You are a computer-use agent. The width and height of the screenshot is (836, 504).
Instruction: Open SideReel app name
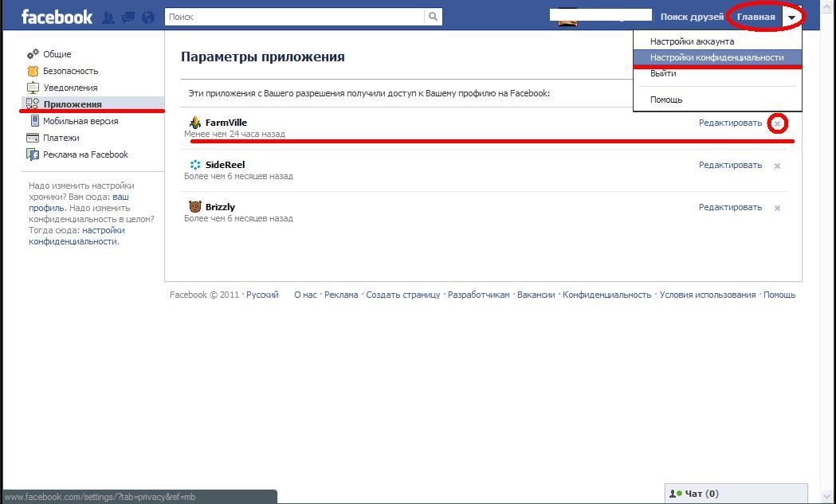coord(225,165)
